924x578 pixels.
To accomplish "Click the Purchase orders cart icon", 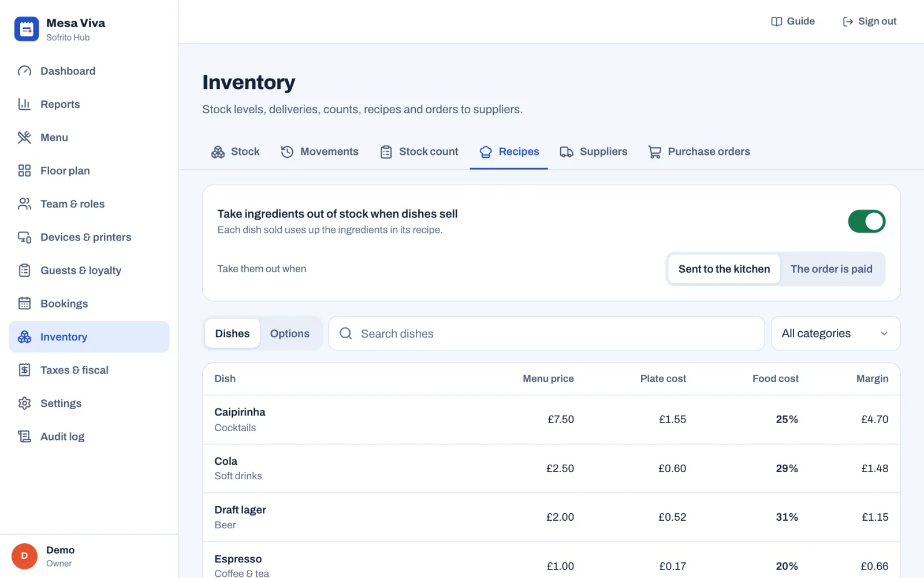I will point(654,152).
